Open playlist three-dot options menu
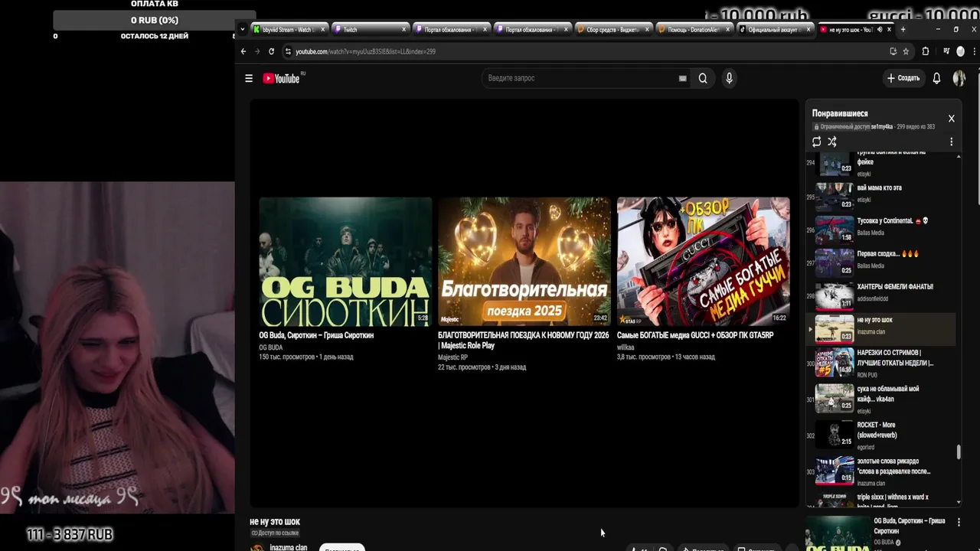This screenshot has width=980, height=551. 952,142
